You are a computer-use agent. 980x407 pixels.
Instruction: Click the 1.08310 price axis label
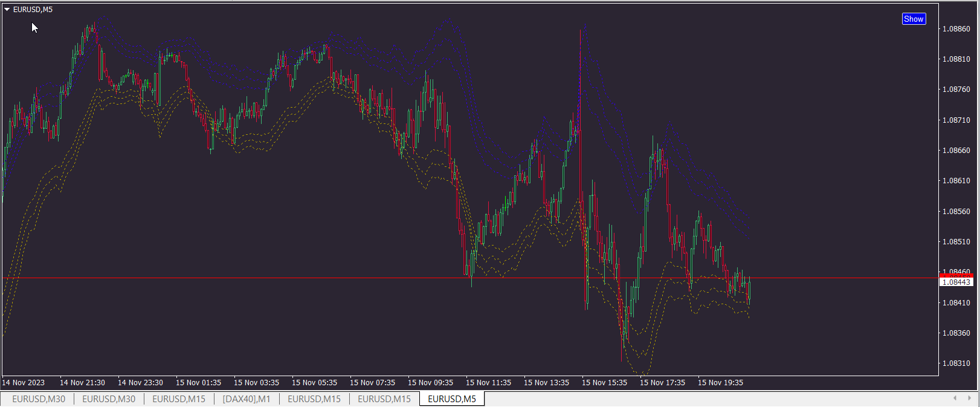coord(956,363)
